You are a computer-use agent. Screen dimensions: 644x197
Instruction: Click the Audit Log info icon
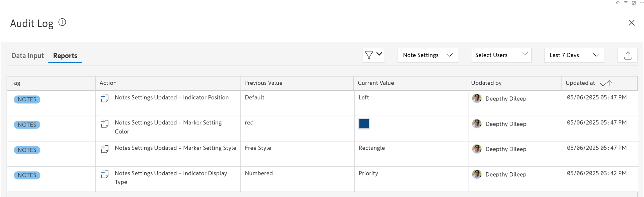pyautogui.click(x=62, y=22)
